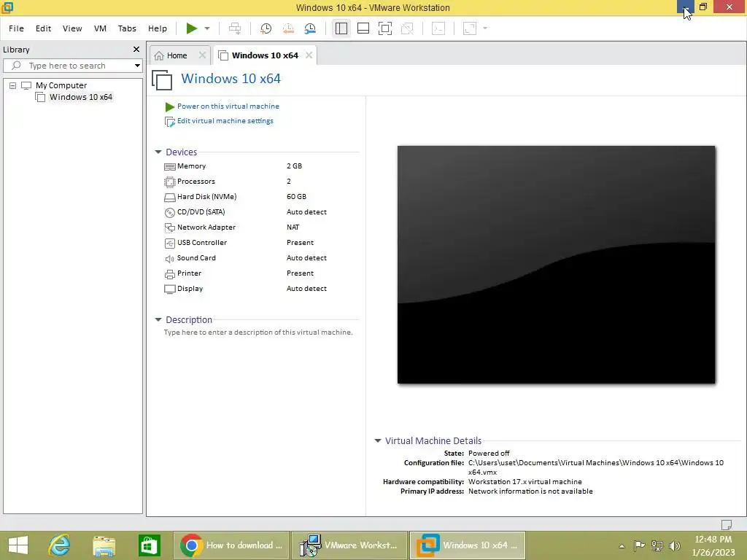This screenshot has height=560, width=747.
Task: Click the Processors device icon
Action: [169, 182]
